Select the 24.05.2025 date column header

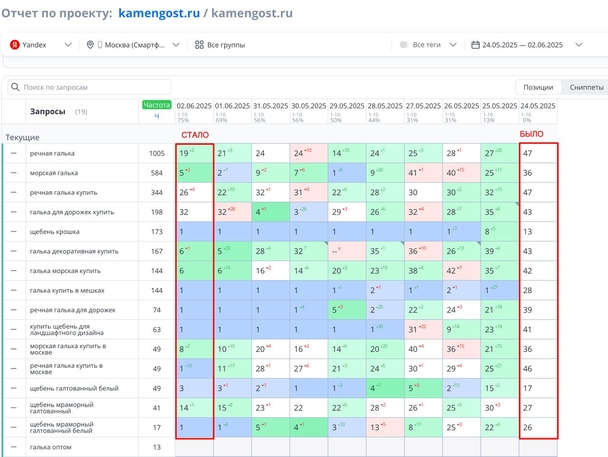[x=538, y=106]
